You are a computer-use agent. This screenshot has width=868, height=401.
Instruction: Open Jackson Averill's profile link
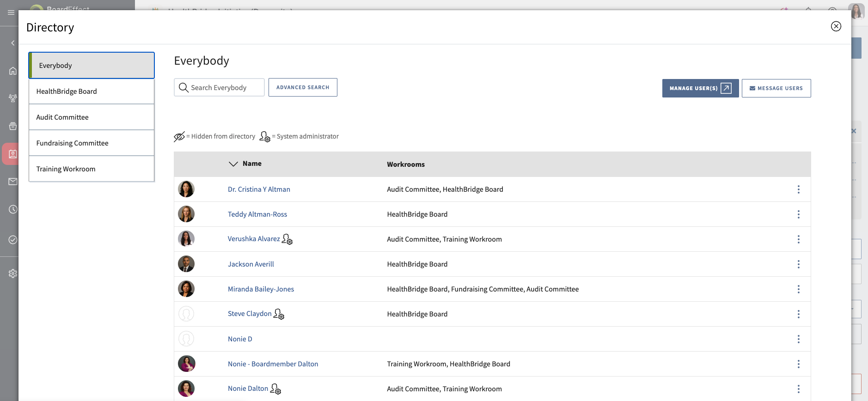(251, 264)
